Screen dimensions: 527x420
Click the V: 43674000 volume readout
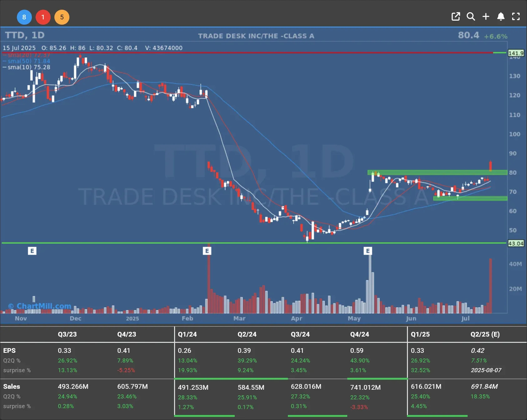click(164, 48)
